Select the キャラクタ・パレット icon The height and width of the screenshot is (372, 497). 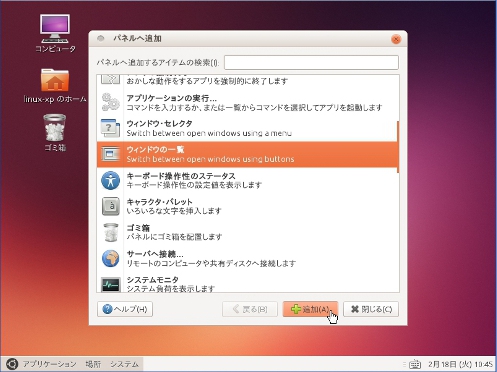coord(110,206)
